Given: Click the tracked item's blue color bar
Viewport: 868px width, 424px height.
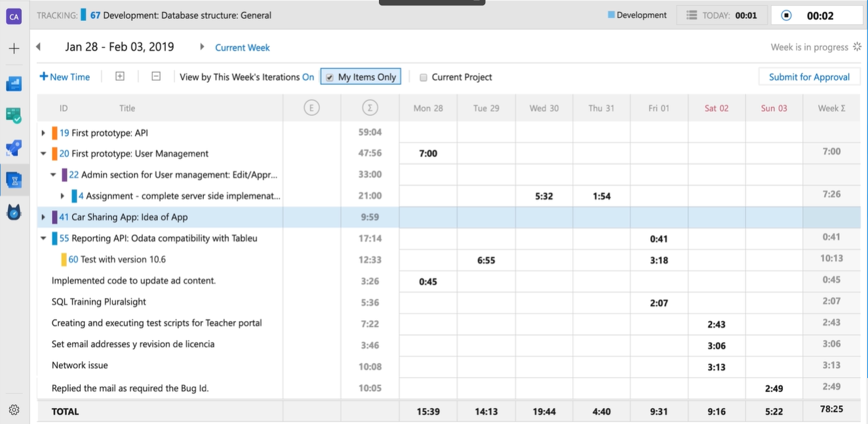Looking at the screenshot, I should click(83, 15).
